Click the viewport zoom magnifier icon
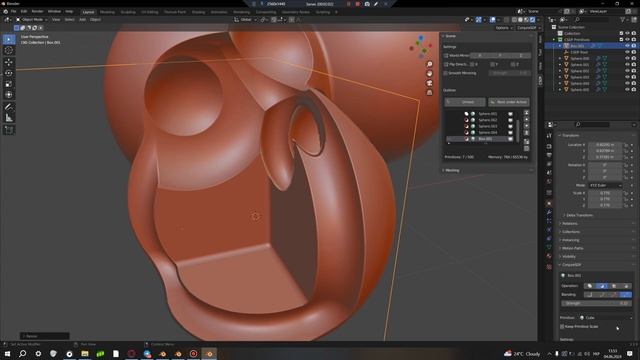The height and width of the screenshot is (360, 640). coord(429,64)
